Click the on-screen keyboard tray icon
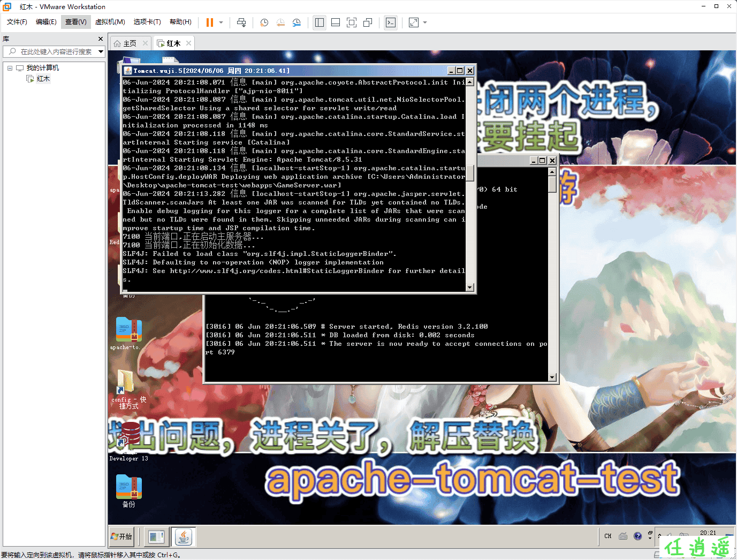The width and height of the screenshot is (737, 560). pos(623,536)
